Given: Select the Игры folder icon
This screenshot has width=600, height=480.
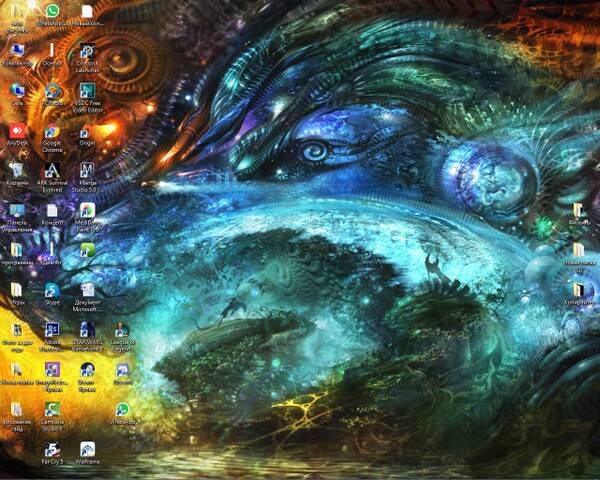Looking at the screenshot, I should (17, 290).
